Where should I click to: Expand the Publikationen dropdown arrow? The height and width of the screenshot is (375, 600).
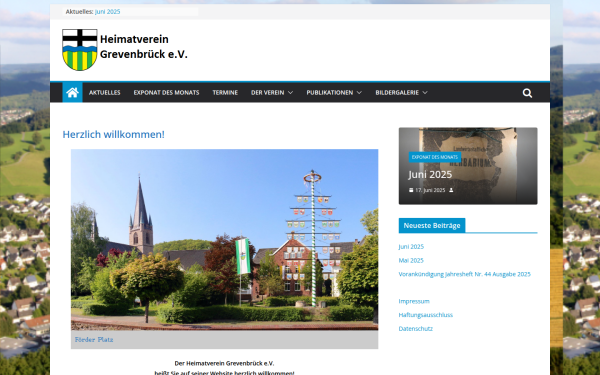(x=359, y=93)
